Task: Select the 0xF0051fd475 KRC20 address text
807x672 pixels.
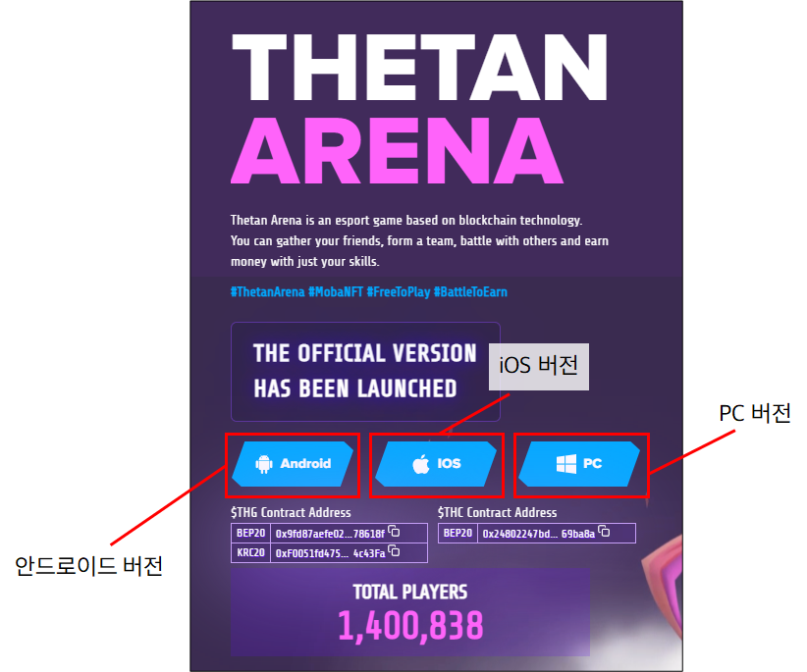Action: pos(330,554)
